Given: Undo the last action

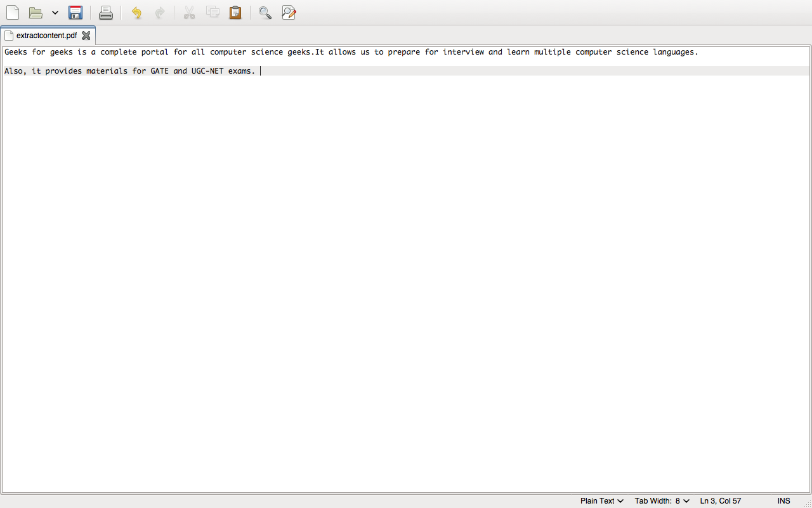Looking at the screenshot, I should [136, 13].
